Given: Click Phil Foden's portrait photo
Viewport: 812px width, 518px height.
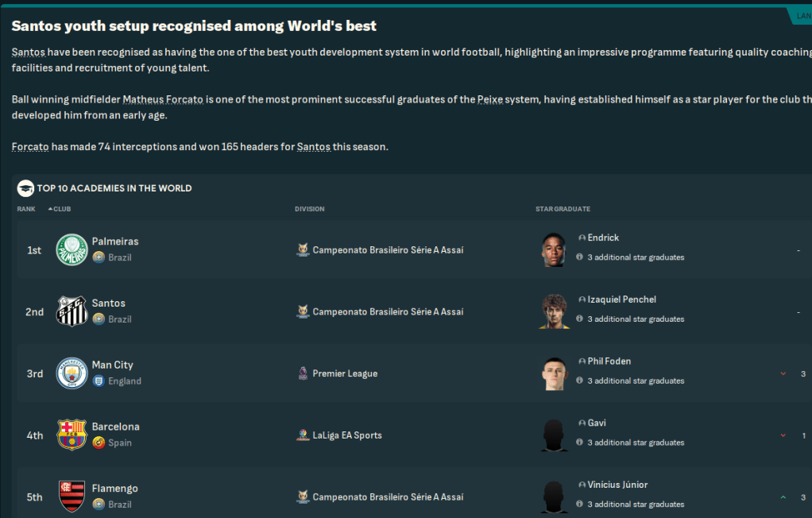Looking at the screenshot, I should point(555,373).
